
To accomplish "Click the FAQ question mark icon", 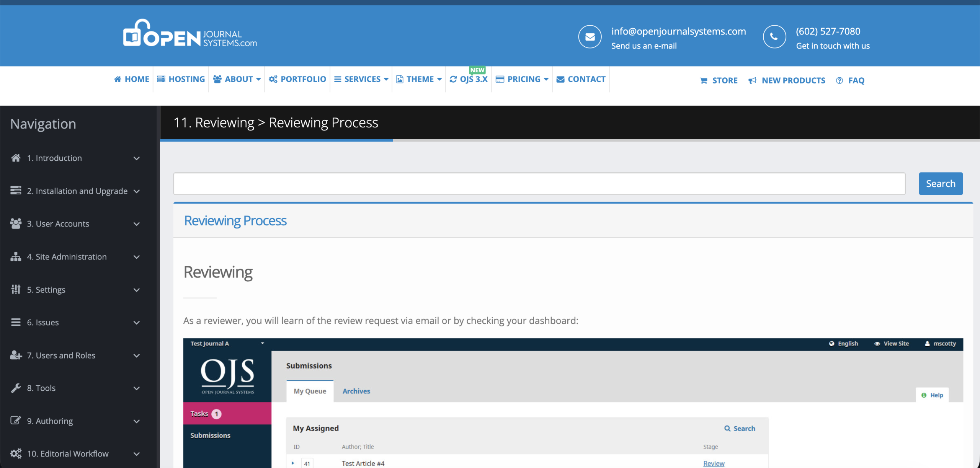I will (x=839, y=80).
